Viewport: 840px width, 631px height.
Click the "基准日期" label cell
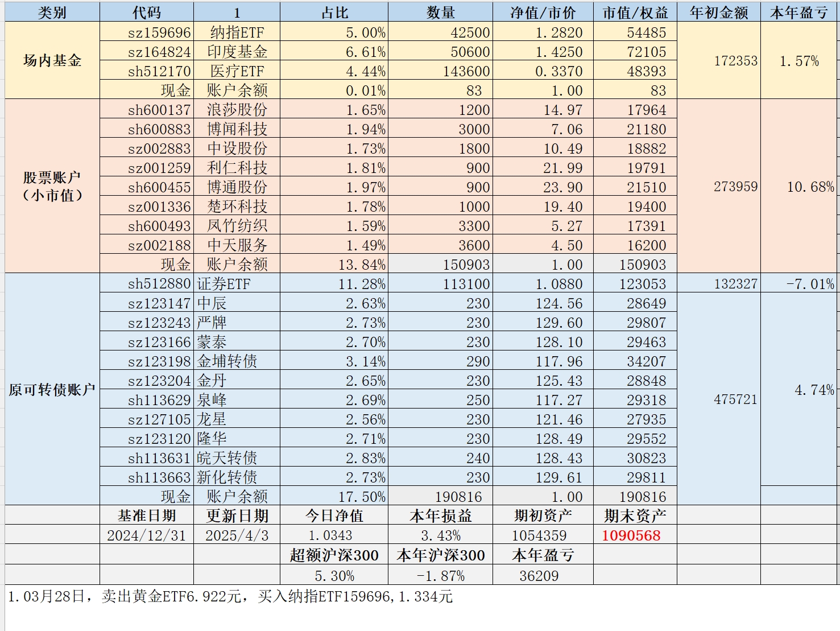click(147, 516)
